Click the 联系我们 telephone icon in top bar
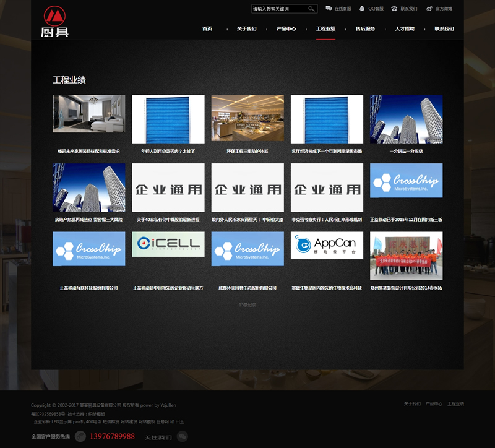495x448 pixels. click(395, 9)
